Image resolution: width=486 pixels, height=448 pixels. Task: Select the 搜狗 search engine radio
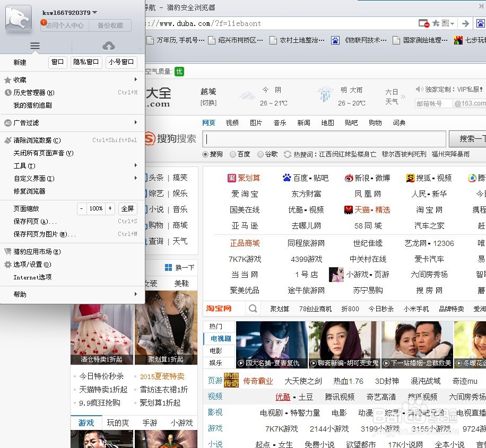205,154
